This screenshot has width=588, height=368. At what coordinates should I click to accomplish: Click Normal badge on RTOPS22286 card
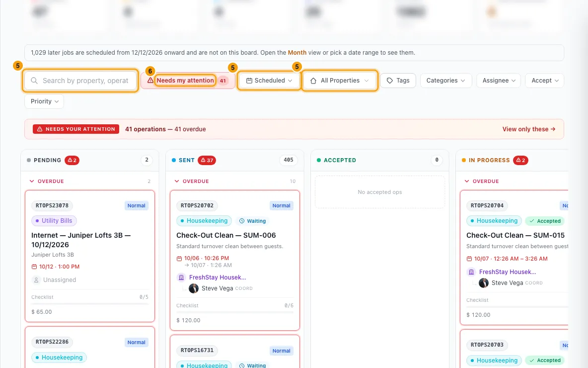tap(136, 343)
